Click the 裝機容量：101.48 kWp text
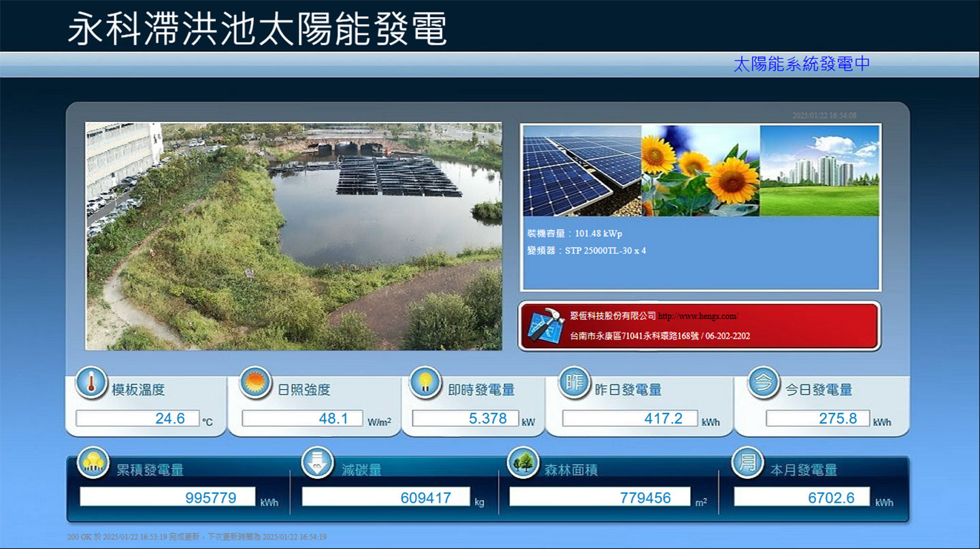 coord(574,233)
